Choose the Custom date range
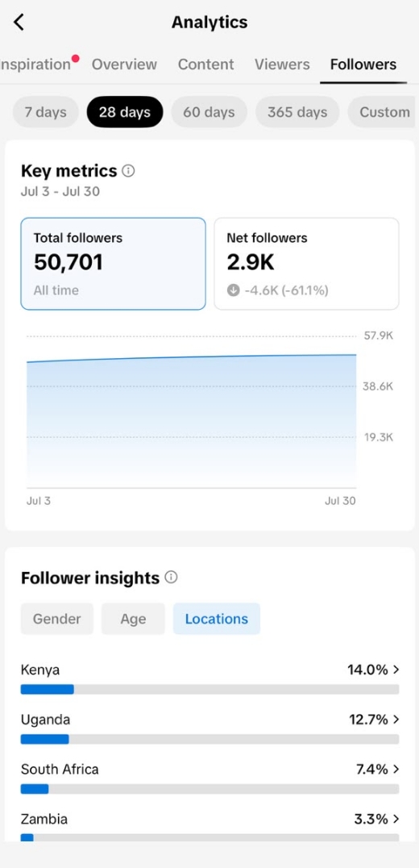 381,112
